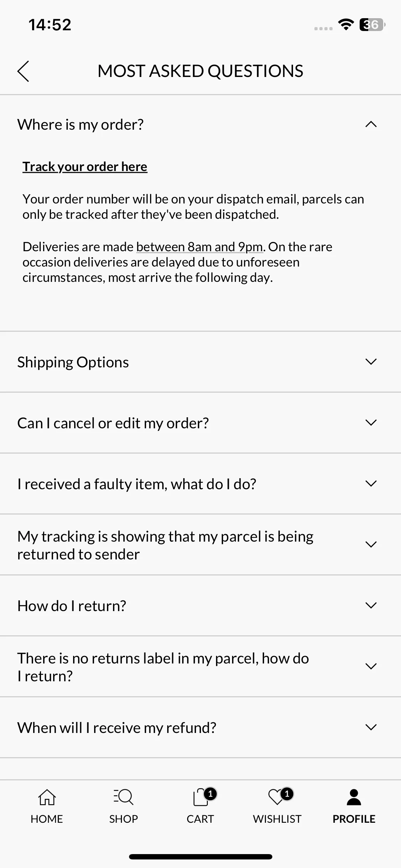Expand 'Can I cancel or edit my order?'
This screenshot has height=868, width=401.
(x=200, y=423)
